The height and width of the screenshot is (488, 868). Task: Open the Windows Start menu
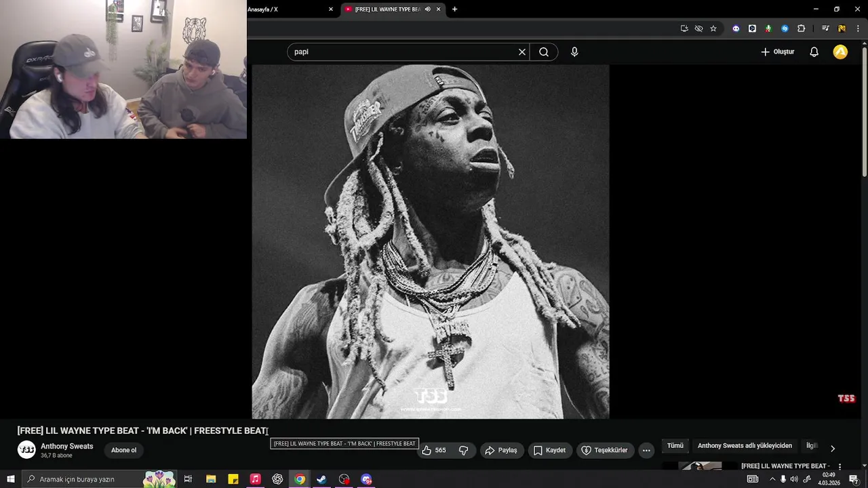point(11,479)
